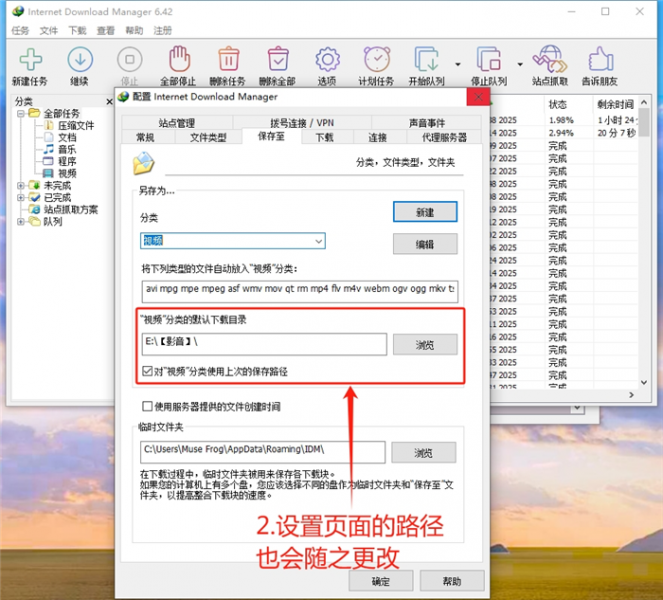The height and width of the screenshot is (600, 663).
Task: Click the 状态 column header
Action: point(557,104)
